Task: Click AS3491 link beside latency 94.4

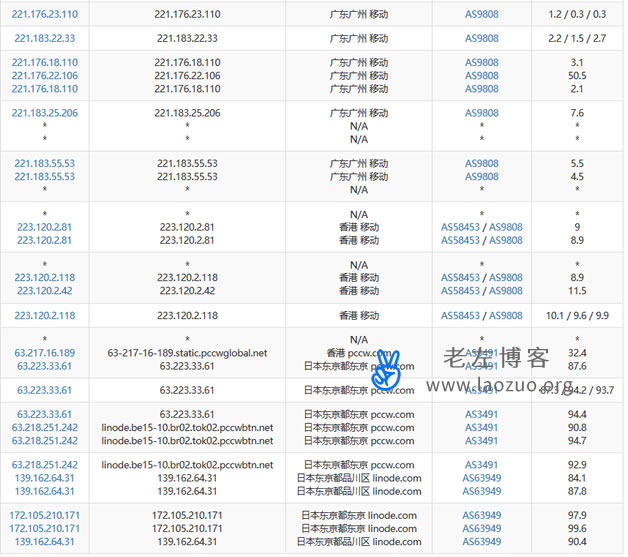Action: pos(481,414)
